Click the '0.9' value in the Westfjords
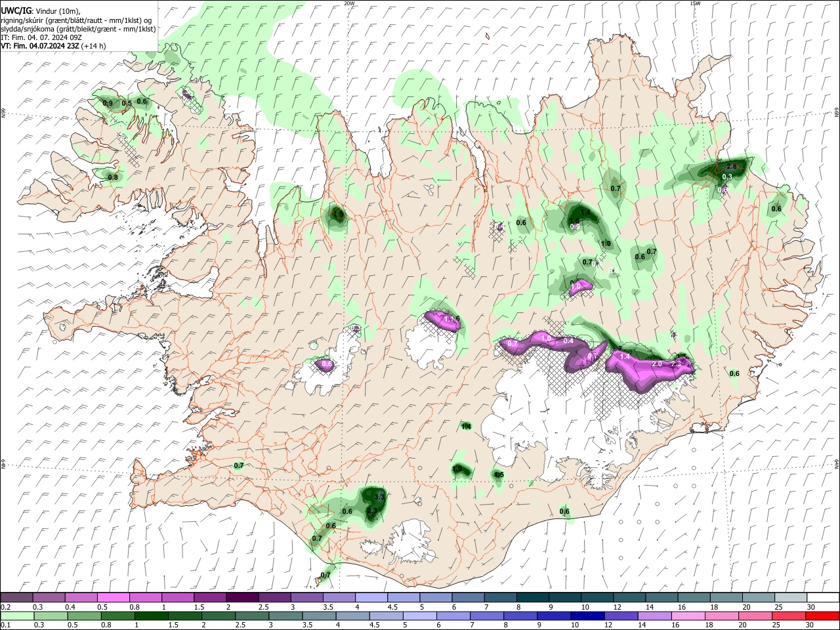The image size is (840, 630). tap(108, 104)
